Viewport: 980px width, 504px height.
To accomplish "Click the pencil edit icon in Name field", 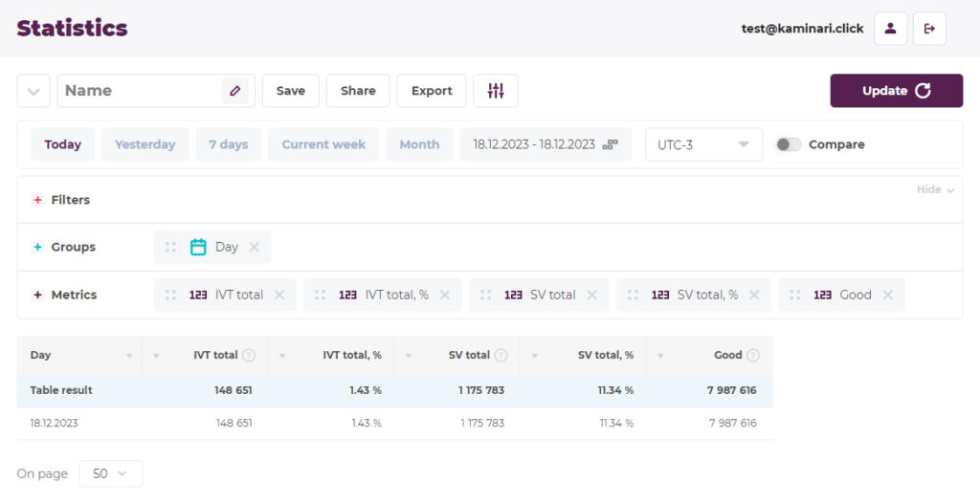I will click(235, 91).
